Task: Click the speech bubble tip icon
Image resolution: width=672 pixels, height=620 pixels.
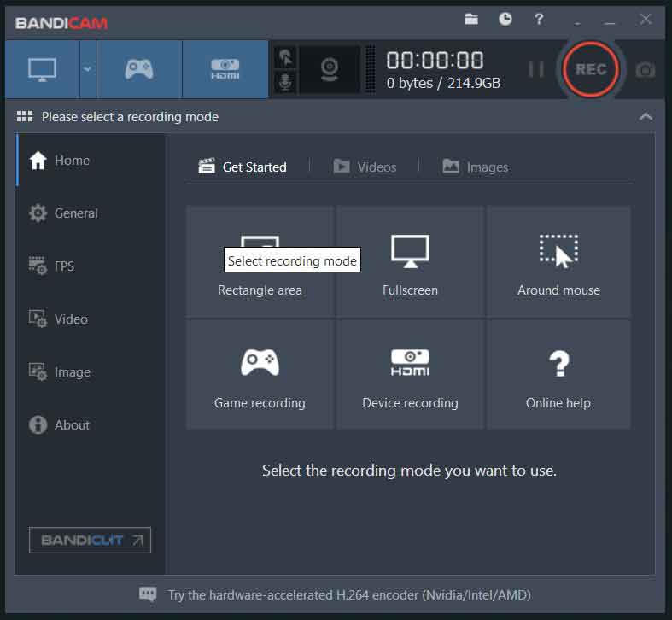Action: click(x=148, y=594)
